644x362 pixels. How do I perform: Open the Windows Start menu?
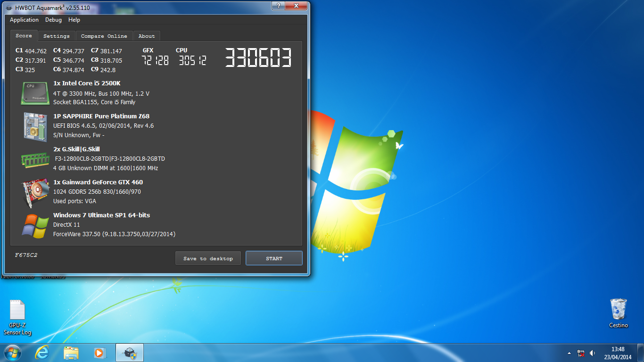(x=12, y=353)
